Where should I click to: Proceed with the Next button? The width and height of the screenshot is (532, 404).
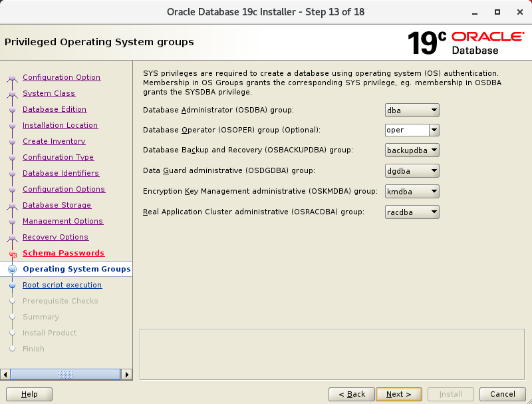(399, 394)
